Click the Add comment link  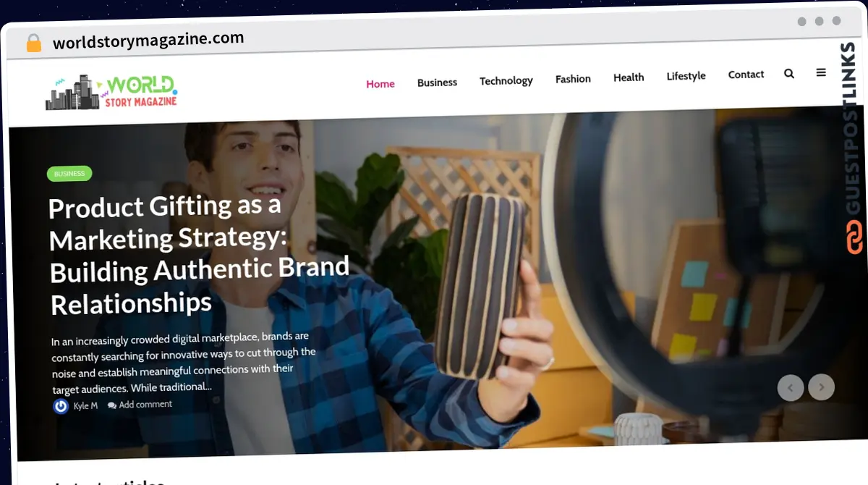pos(145,405)
